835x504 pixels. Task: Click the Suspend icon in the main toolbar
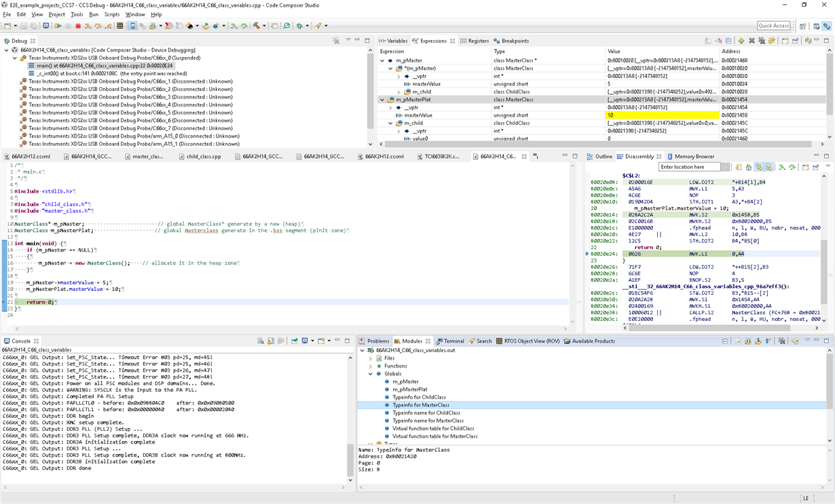(68, 26)
